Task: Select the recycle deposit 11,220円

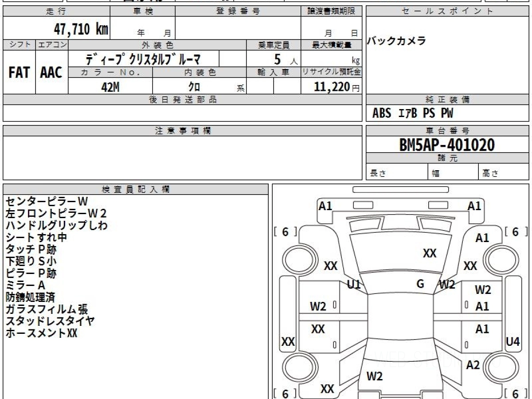Action: tap(336, 87)
